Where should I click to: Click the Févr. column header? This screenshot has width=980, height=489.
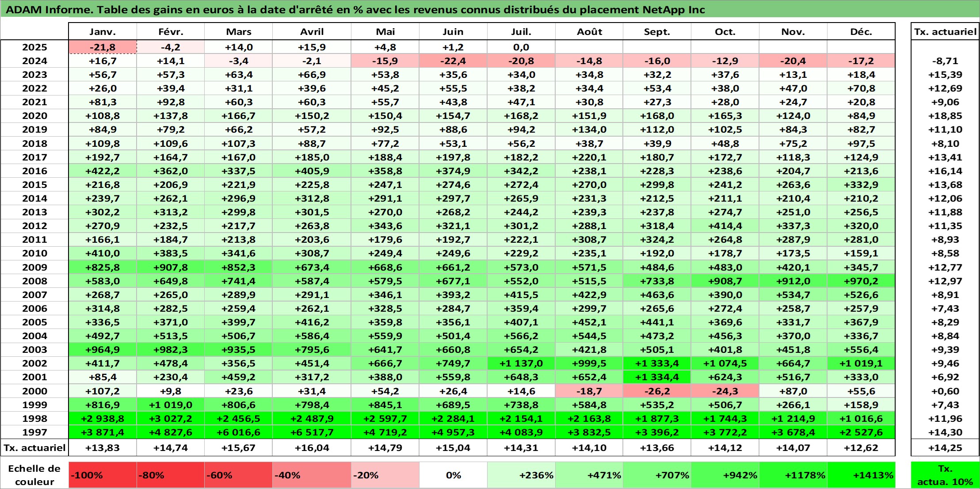[171, 31]
